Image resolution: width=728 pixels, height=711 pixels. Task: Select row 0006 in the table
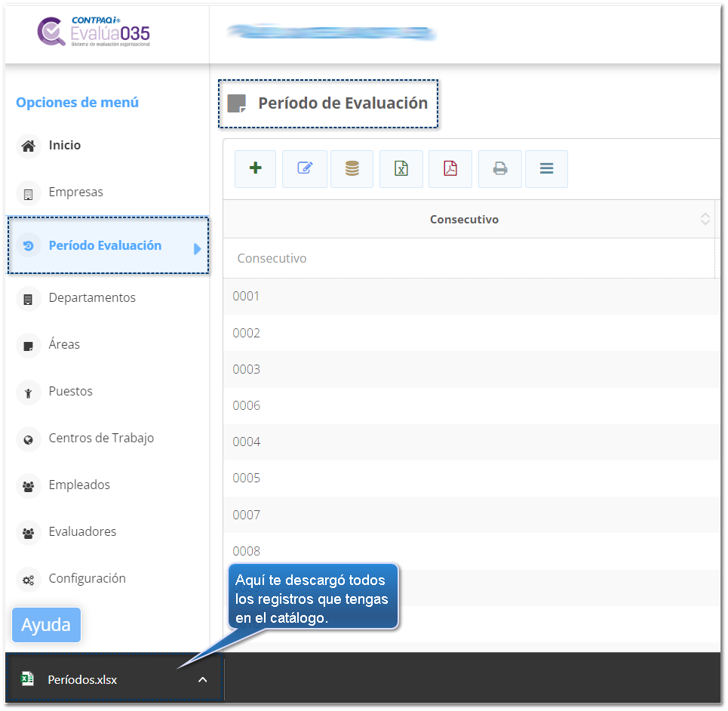pyautogui.click(x=472, y=405)
